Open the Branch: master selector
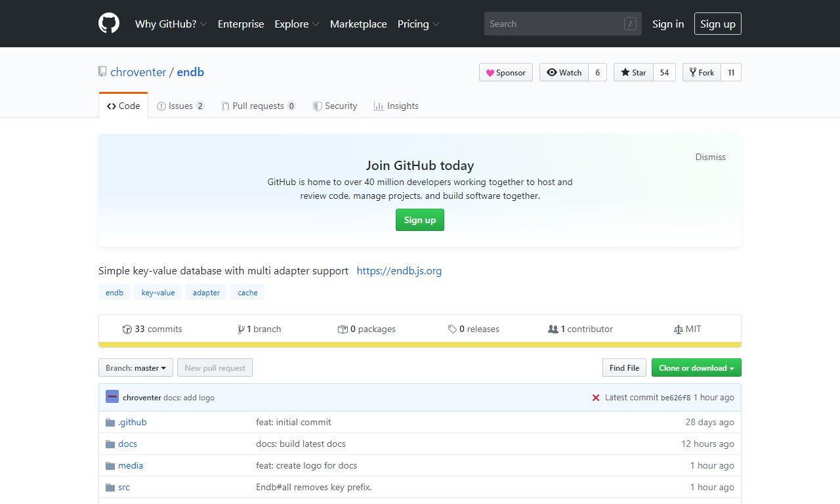Viewport: 840px width, 504px height. tap(136, 367)
